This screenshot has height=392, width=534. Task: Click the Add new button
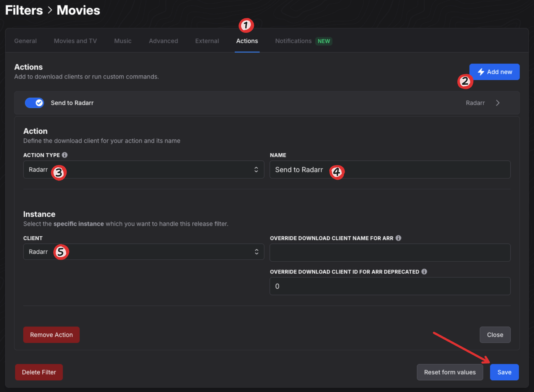point(494,72)
